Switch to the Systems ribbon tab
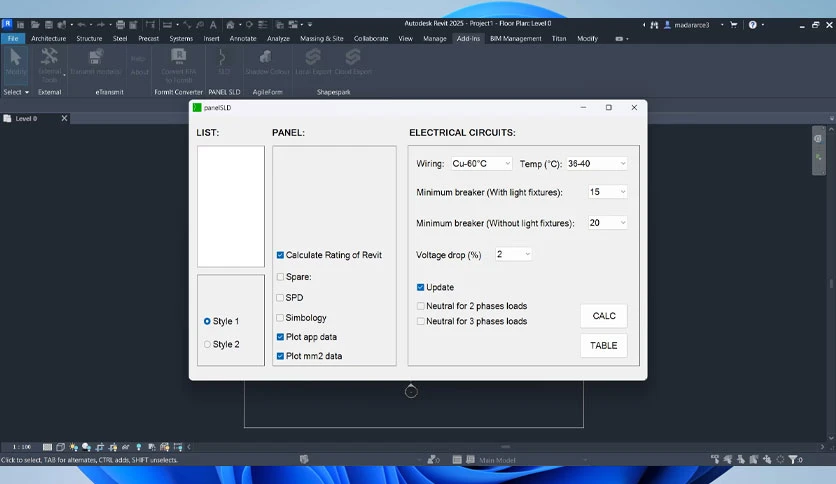 coord(181,38)
